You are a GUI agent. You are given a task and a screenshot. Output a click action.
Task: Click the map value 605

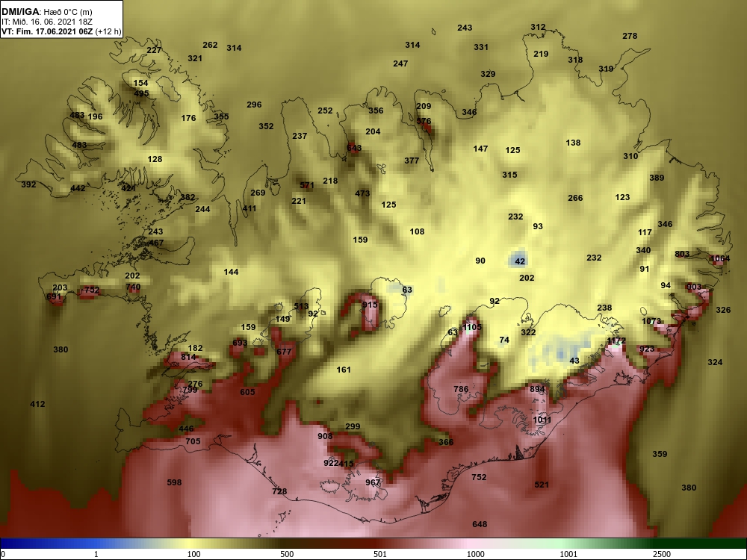coord(247,392)
